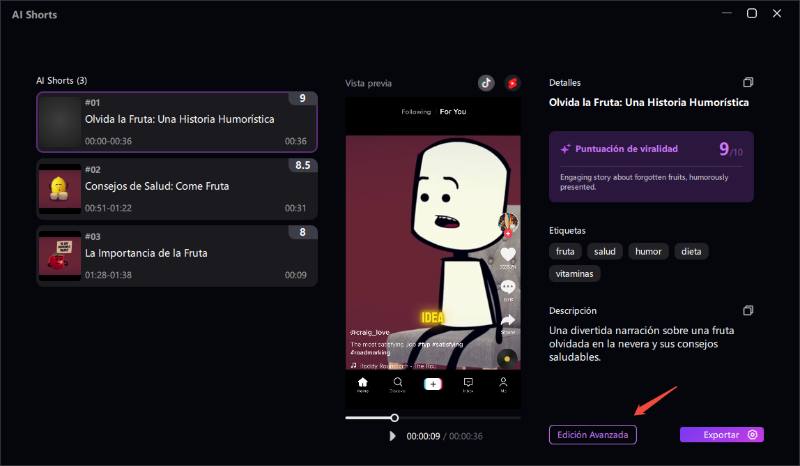This screenshot has width=800, height=466.
Task: Select short #03 La Importancia de la Fruta
Action: tap(177, 253)
